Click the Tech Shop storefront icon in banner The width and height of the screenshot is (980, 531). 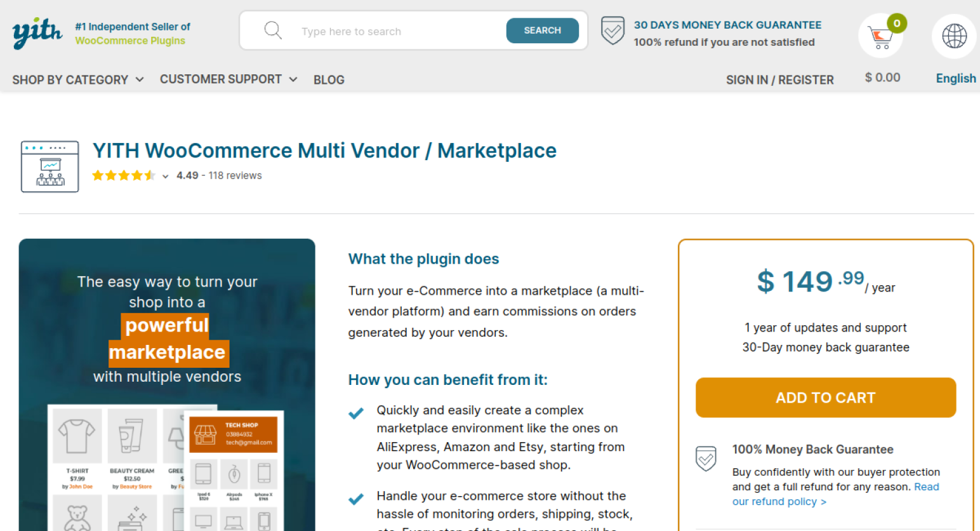[x=205, y=434]
